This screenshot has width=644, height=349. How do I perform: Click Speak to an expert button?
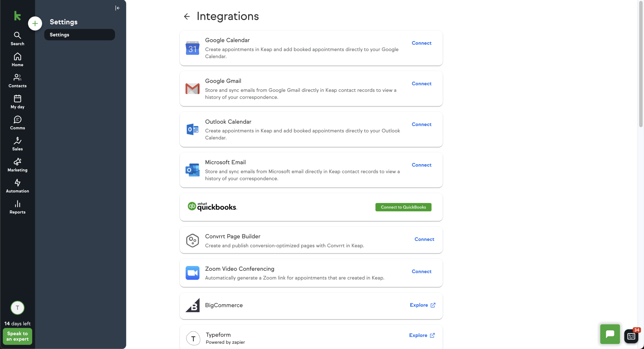tap(17, 336)
